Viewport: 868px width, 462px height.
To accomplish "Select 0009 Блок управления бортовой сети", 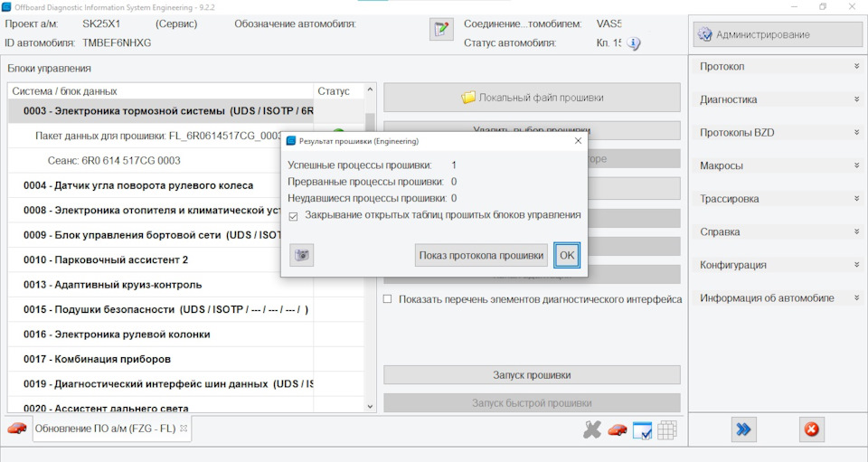I will 145,235.
